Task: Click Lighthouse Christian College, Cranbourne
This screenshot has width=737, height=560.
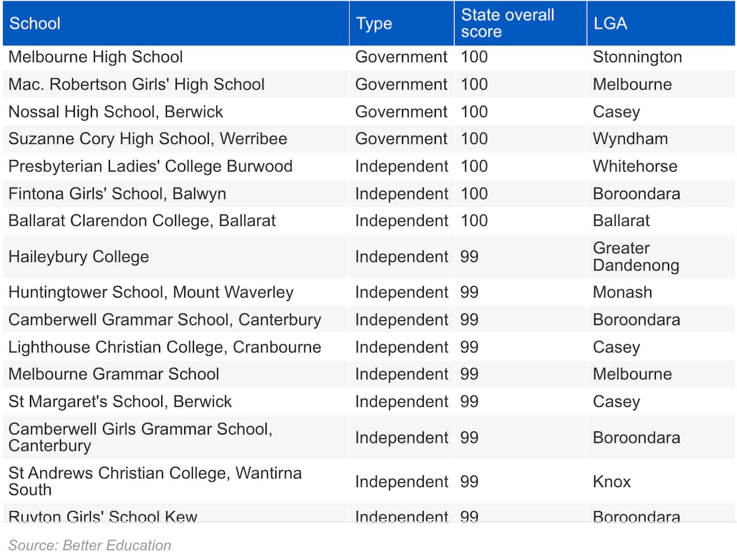Action: [x=165, y=347]
